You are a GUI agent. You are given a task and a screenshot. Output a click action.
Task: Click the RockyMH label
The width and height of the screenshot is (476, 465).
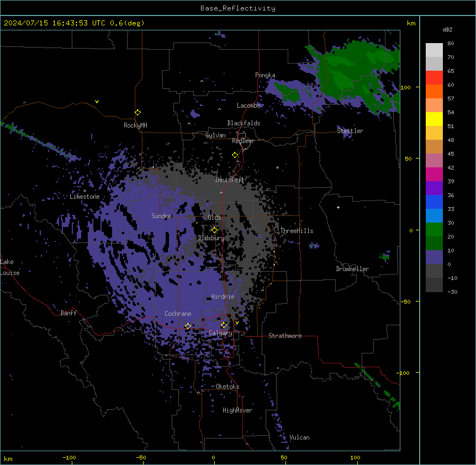[x=135, y=125]
